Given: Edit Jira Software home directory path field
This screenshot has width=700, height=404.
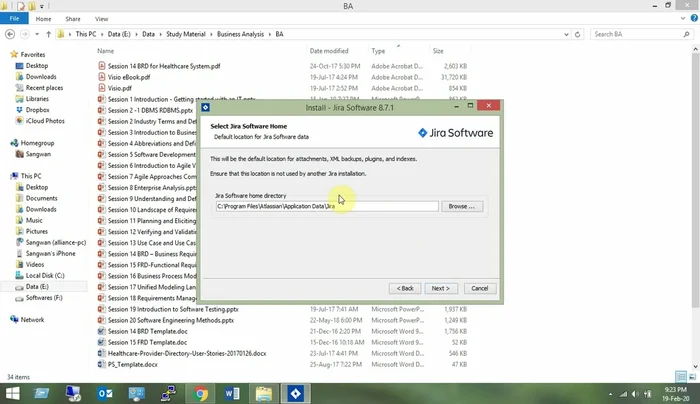Looking at the screenshot, I should 327,206.
